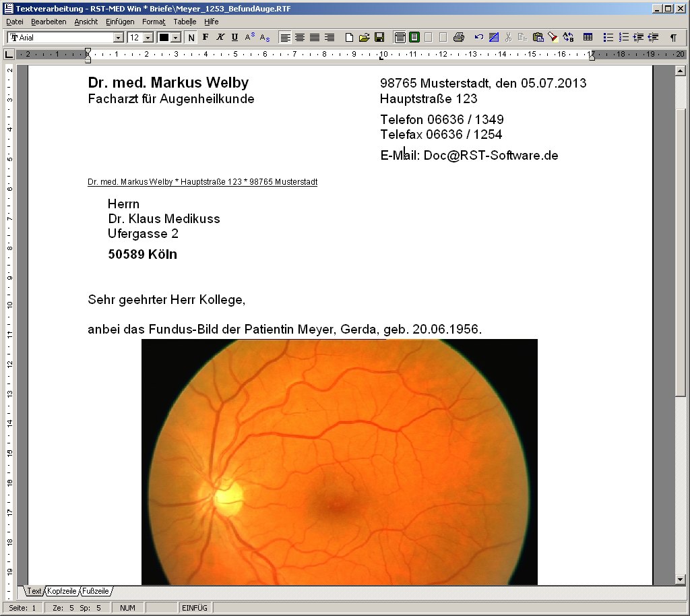Apply bulleted list
Image resolution: width=690 pixels, height=616 pixels.
tap(608, 37)
